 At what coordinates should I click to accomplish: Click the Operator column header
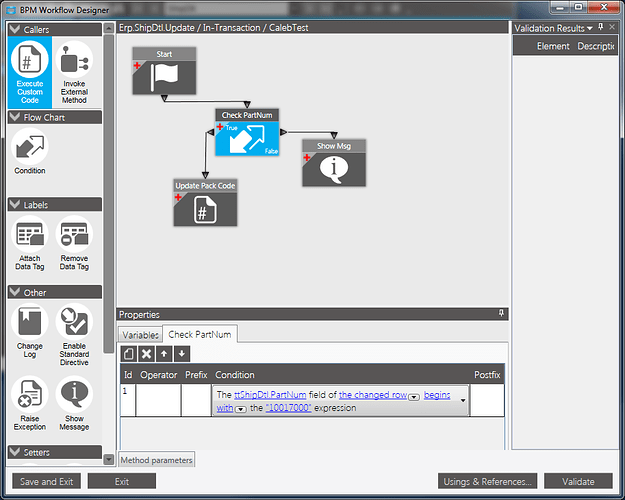(x=159, y=375)
